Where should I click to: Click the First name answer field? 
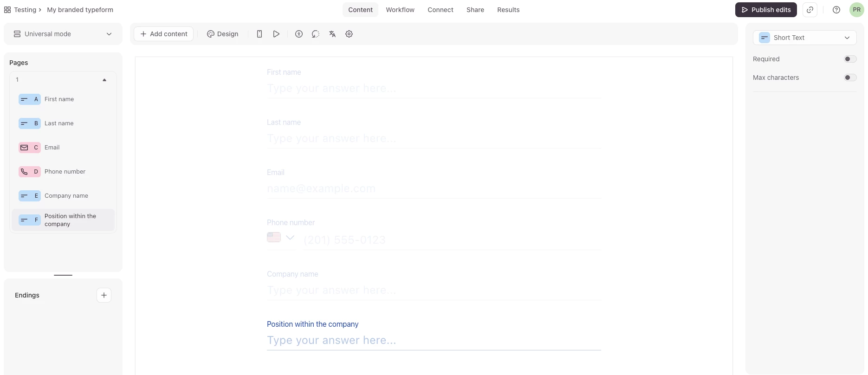pyautogui.click(x=434, y=89)
